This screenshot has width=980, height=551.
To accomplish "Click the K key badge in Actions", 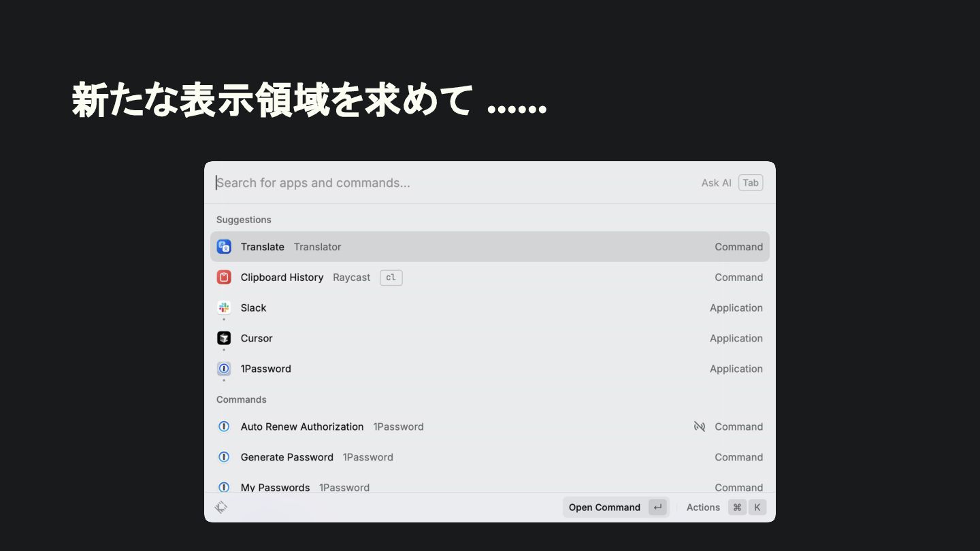I will [757, 507].
